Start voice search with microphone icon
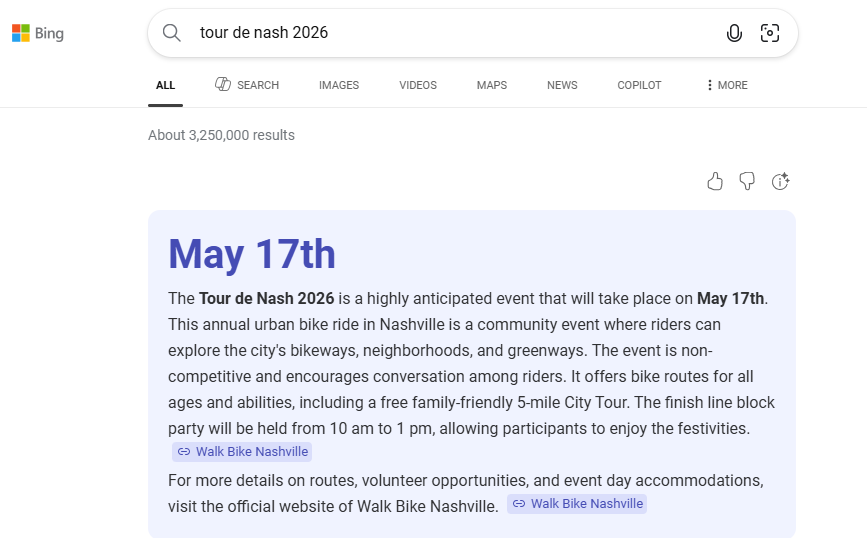The height and width of the screenshot is (538, 867). point(734,33)
